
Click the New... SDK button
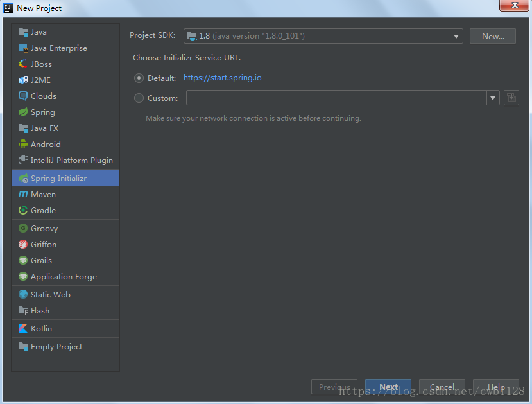point(493,36)
